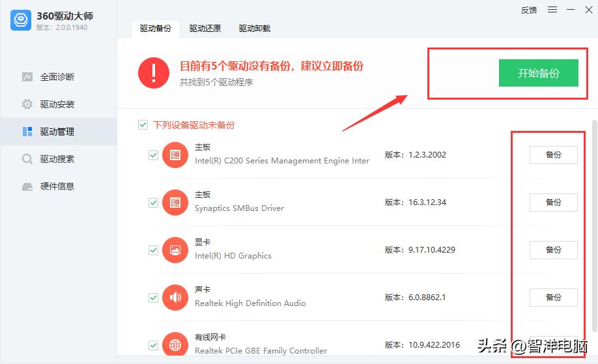The width and height of the screenshot is (598, 364).
Task: Click the display card icon for Intel HD Graphics
Action: (175, 250)
